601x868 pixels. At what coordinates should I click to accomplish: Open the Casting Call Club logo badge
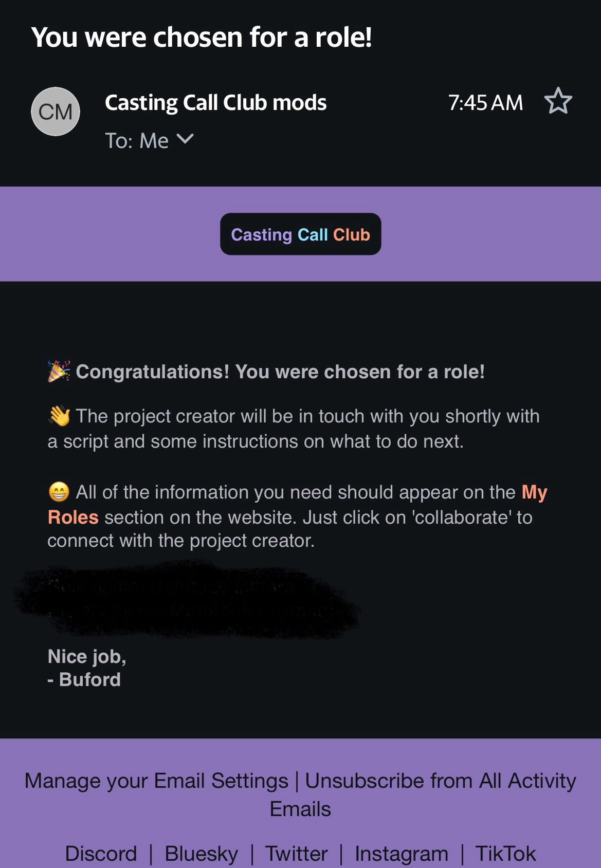click(300, 234)
